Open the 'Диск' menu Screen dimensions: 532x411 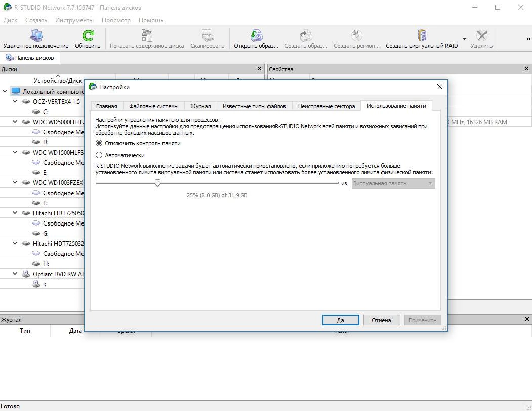10,20
